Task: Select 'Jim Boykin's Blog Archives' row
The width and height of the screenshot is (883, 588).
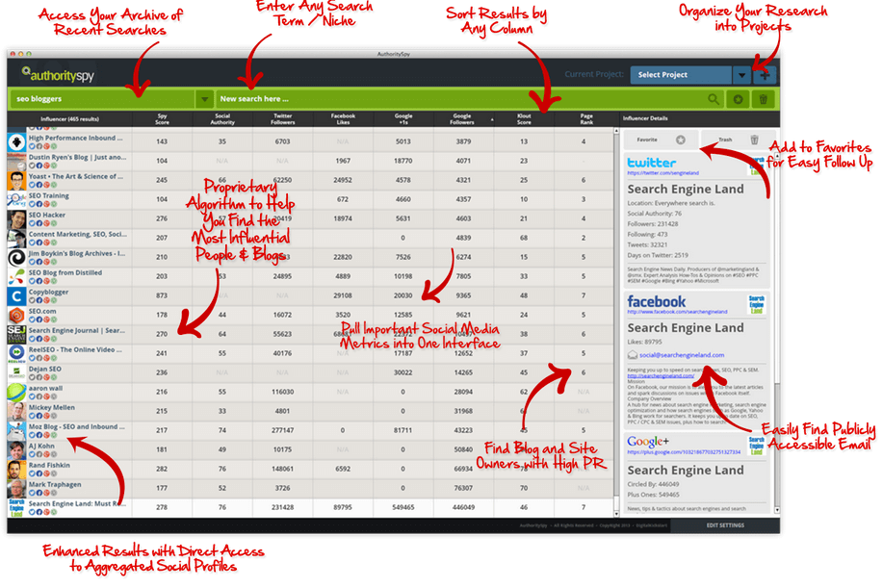Action: (310, 257)
